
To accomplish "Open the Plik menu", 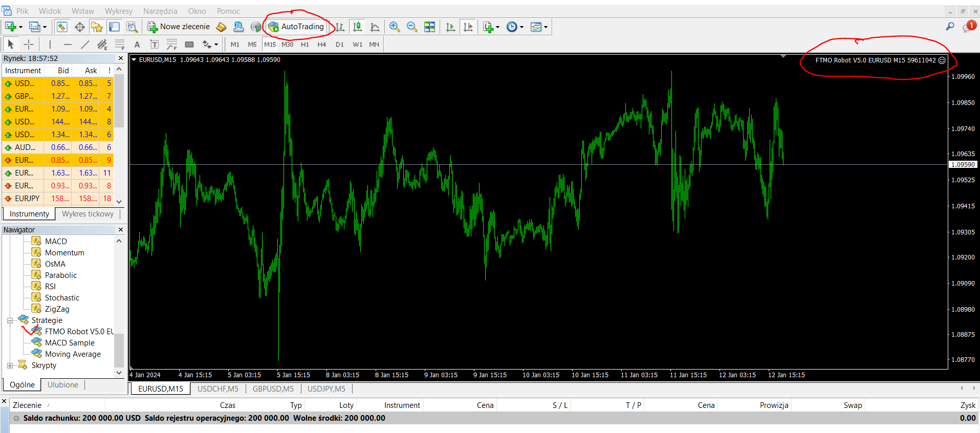I will (x=23, y=11).
